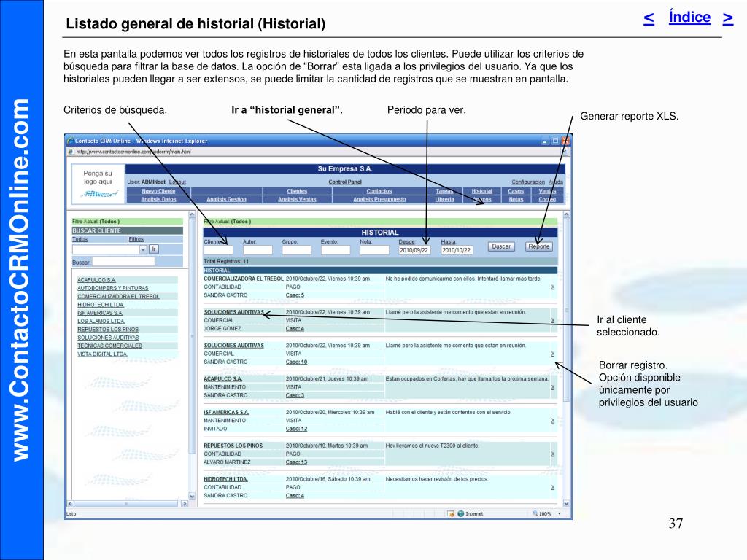Screen dimensions: 747x560
Task: Delete the Repuestos Los Pinos history record
Action: pyautogui.click(x=553, y=454)
